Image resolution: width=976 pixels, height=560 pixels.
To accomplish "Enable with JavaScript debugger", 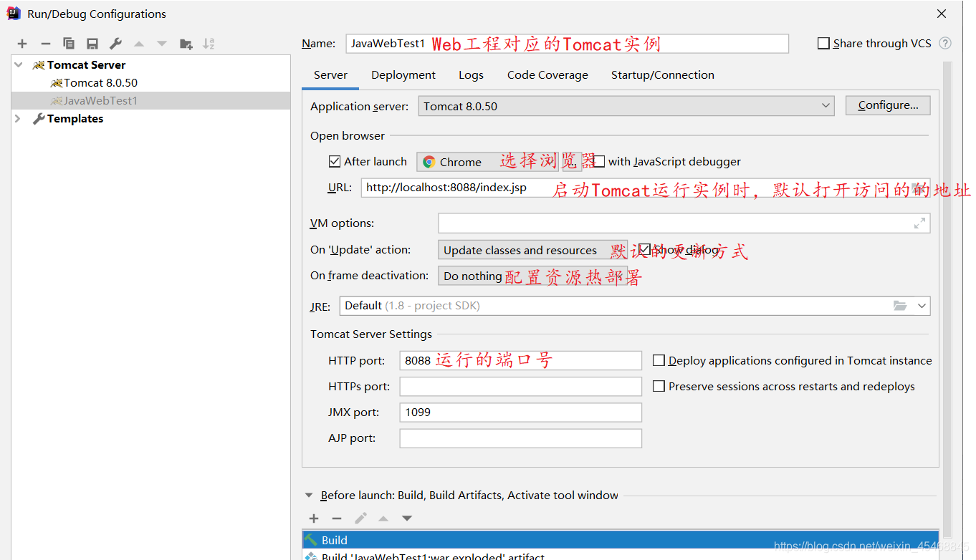I will [x=599, y=162].
